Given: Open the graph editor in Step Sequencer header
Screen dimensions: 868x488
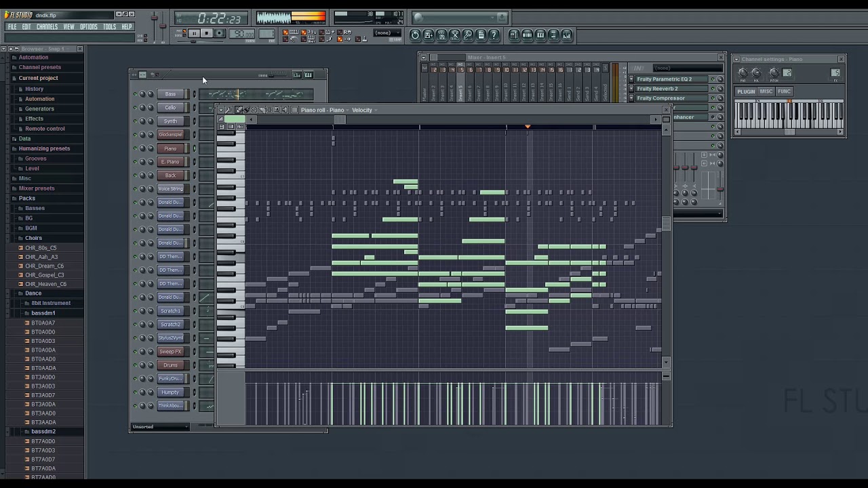Looking at the screenshot, I should pyautogui.click(x=297, y=75).
